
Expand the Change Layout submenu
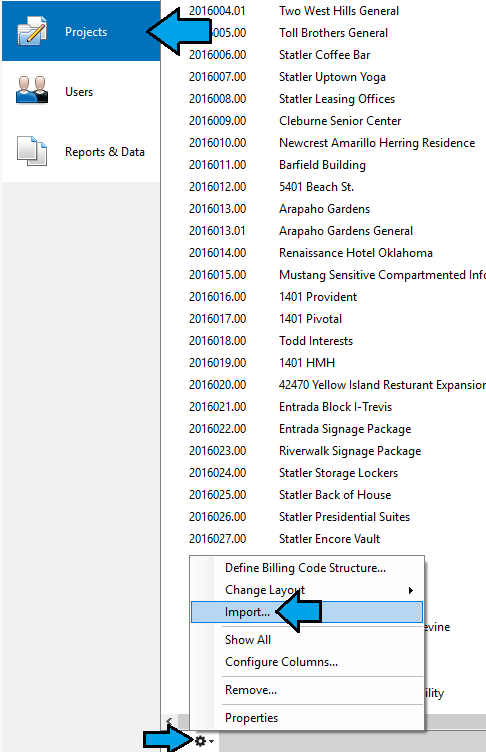306,590
